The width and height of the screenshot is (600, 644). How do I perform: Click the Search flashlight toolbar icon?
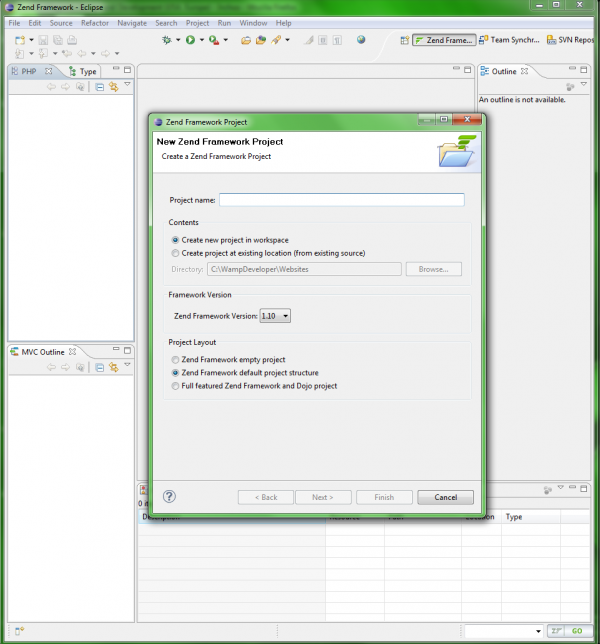(x=276, y=40)
